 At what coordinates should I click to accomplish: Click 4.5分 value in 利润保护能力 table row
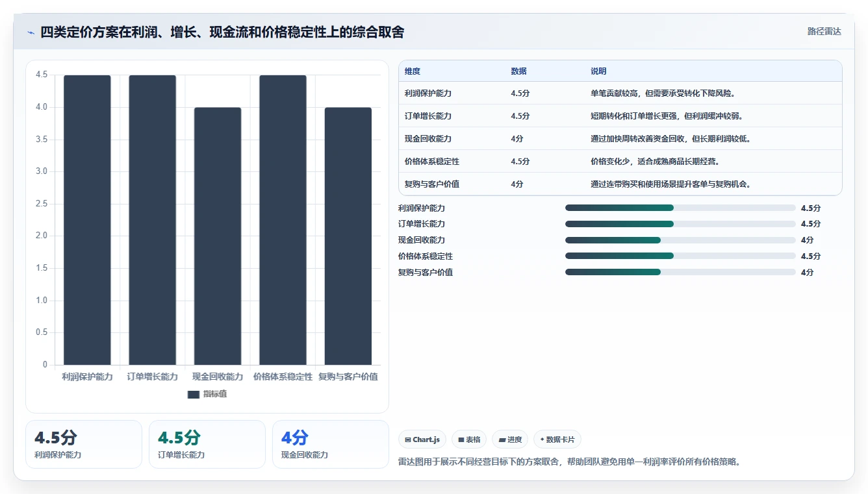[520, 93]
